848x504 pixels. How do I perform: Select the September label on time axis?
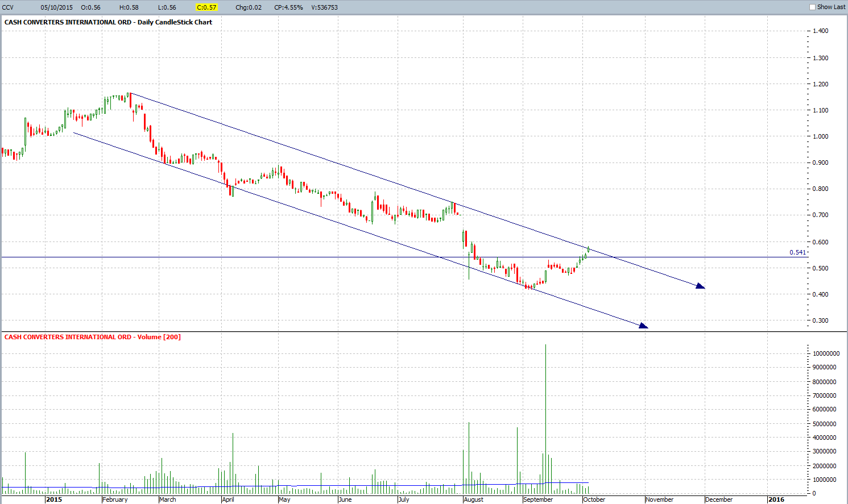[538, 499]
